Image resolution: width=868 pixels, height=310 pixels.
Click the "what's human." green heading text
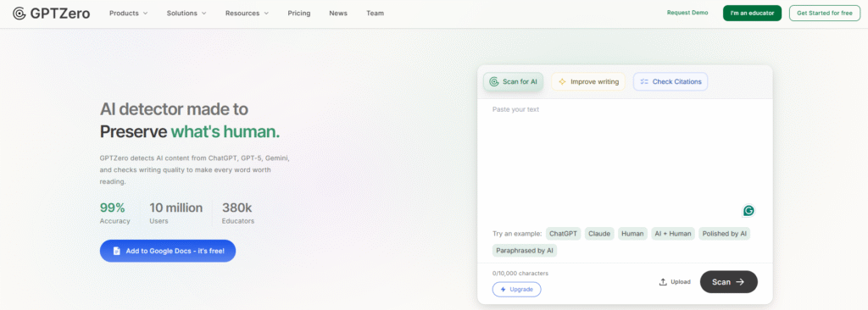point(225,132)
